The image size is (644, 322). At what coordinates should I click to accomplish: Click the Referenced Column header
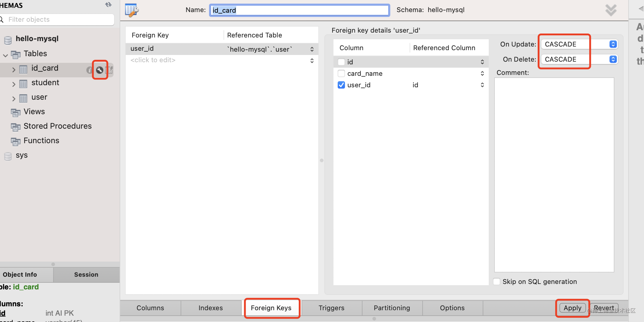(x=444, y=48)
